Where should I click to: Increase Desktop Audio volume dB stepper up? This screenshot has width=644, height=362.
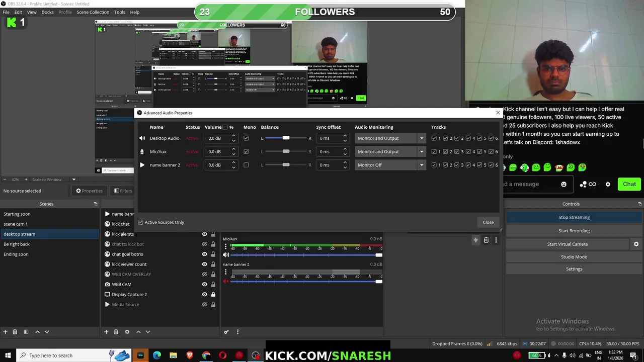233,136
